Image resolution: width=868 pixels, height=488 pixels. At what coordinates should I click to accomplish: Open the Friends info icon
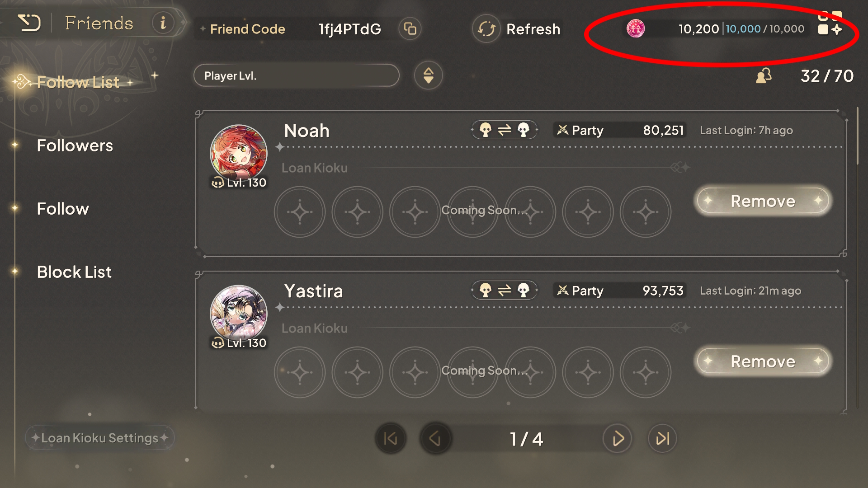[163, 23]
